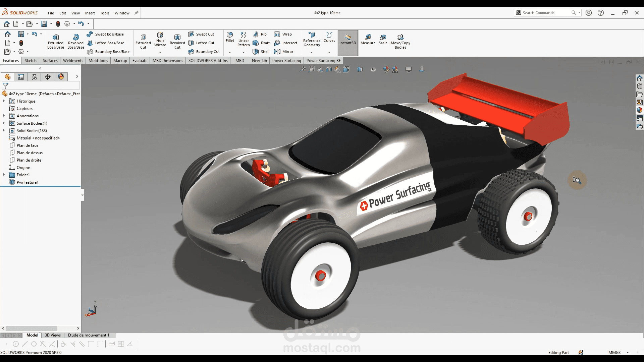Expand the Solid Bodies(188) folder
Image resolution: width=644 pixels, height=362 pixels.
click(x=4, y=131)
